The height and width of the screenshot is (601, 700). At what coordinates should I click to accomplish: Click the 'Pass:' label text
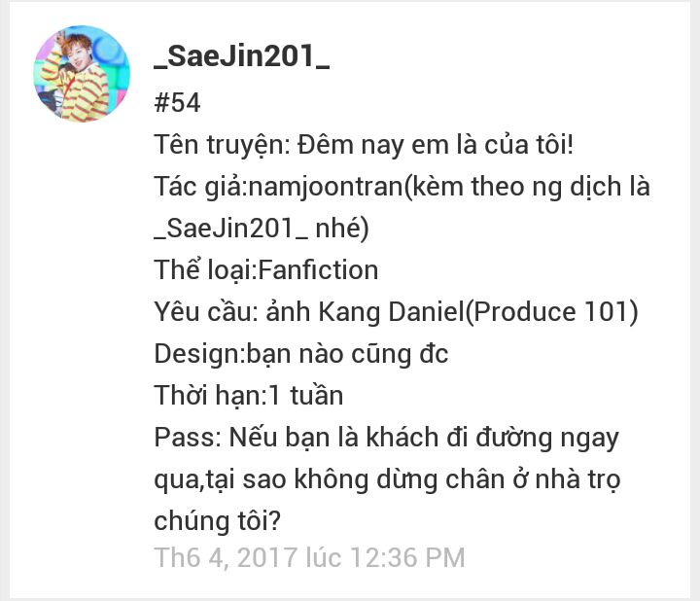(x=188, y=437)
